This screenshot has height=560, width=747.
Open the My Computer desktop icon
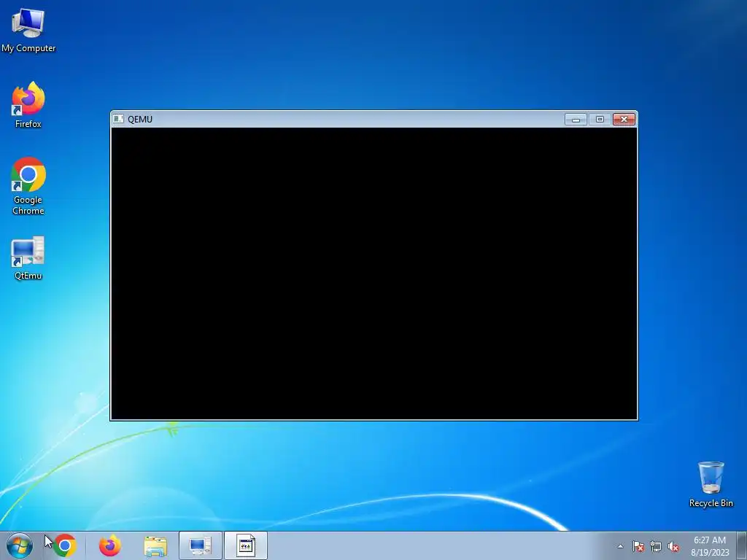pyautogui.click(x=28, y=29)
